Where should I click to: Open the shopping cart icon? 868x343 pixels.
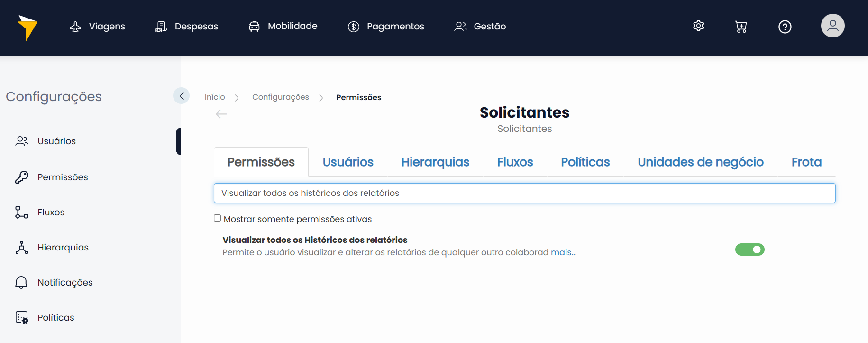tap(740, 27)
